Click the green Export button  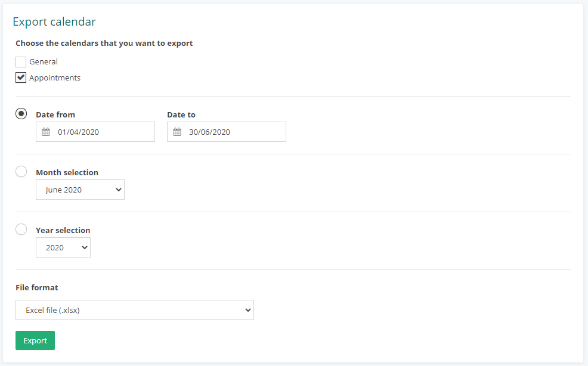[35, 340]
